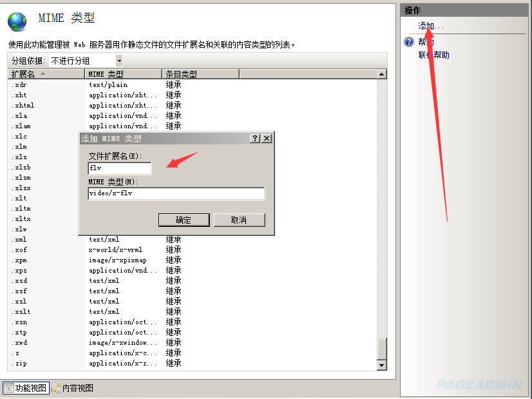
Task: Open the 帮助 link
Action: (x=426, y=42)
